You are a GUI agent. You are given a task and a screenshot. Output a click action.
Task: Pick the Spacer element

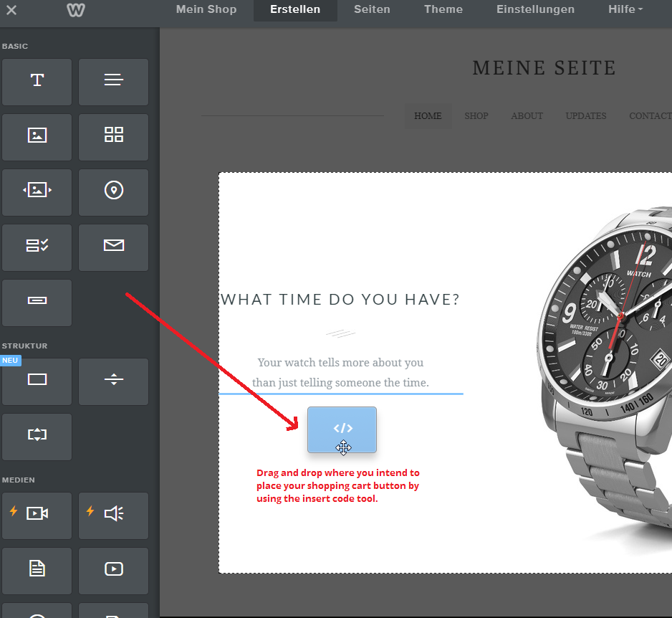(37, 437)
